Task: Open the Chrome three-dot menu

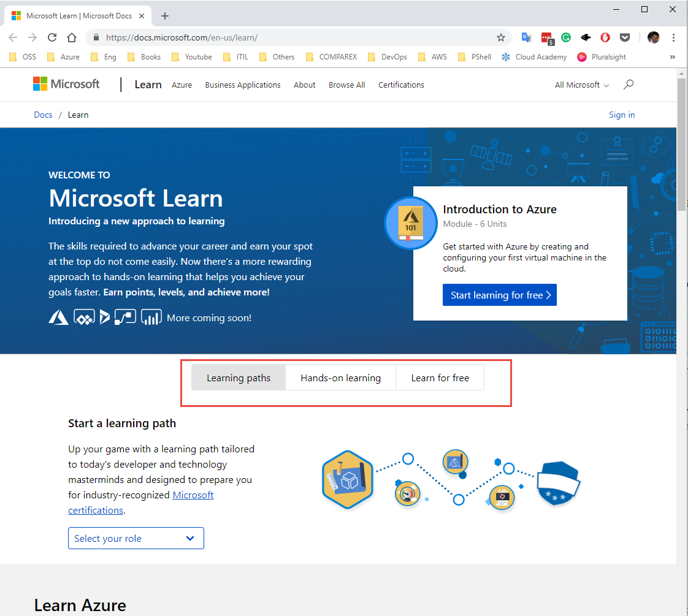Action: [673, 37]
